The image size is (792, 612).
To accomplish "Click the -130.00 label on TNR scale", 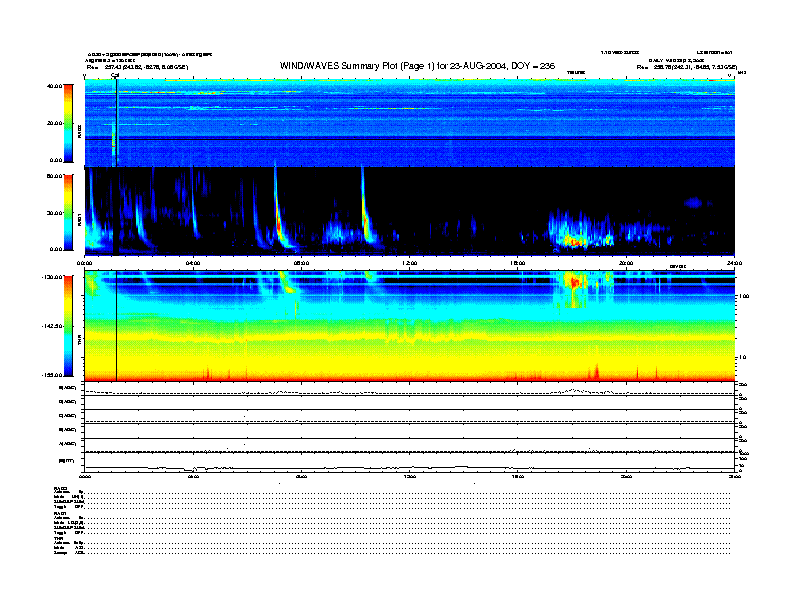I will click(x=52, y=279).
